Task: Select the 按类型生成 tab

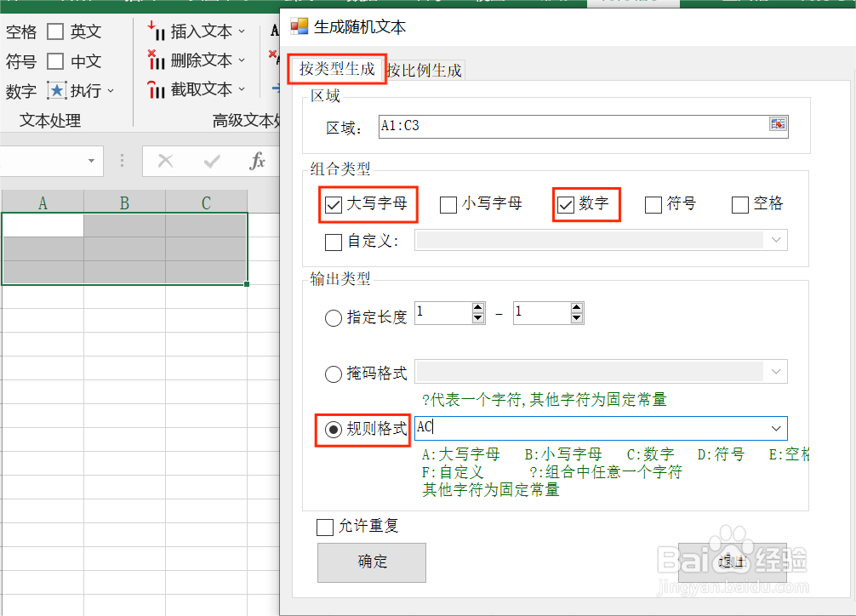Action: point(336,70)
